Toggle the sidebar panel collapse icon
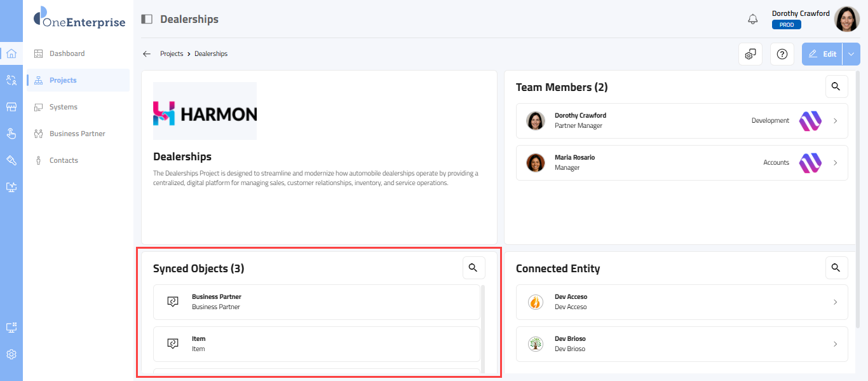The height and width of the screenshot is (381, 868). [147, 19]
